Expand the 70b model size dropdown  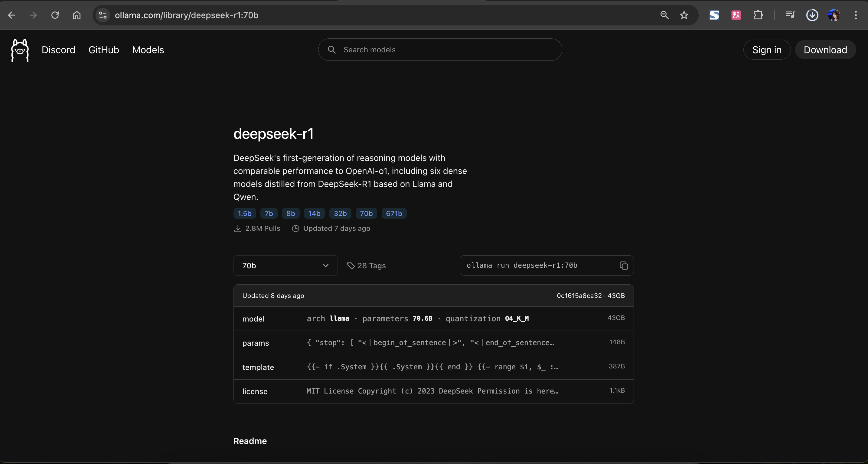285,266
